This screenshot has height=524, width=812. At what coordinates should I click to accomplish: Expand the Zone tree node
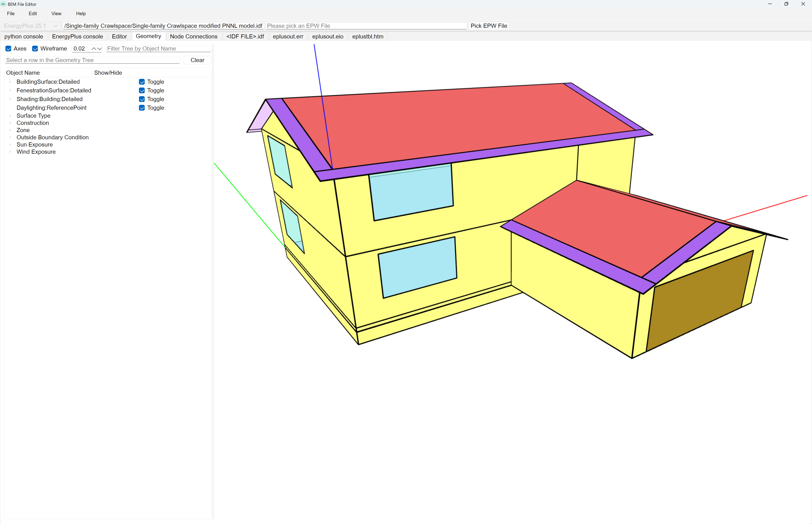pyautogui.click(x=10, y=130)
